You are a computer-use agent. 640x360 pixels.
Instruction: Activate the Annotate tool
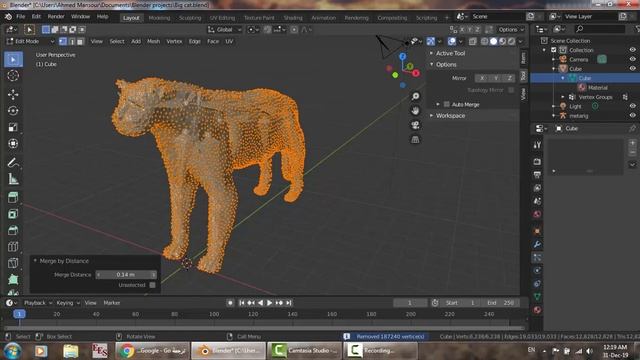13,162
